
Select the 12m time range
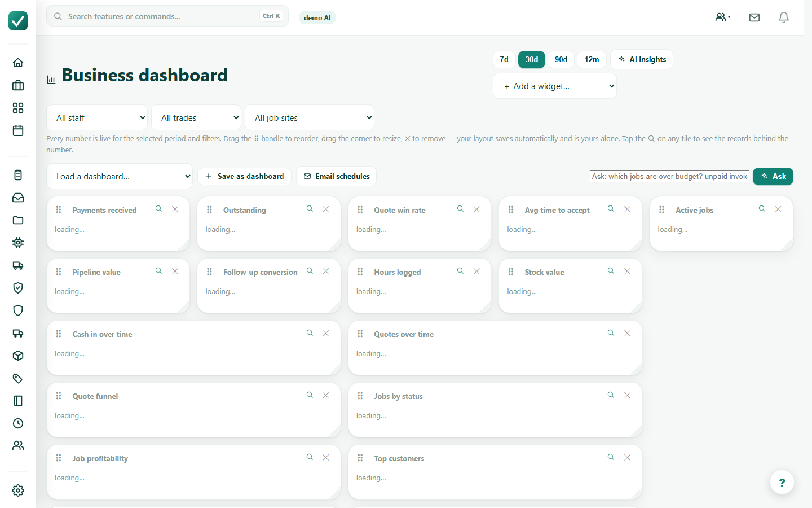pos(592,59)
